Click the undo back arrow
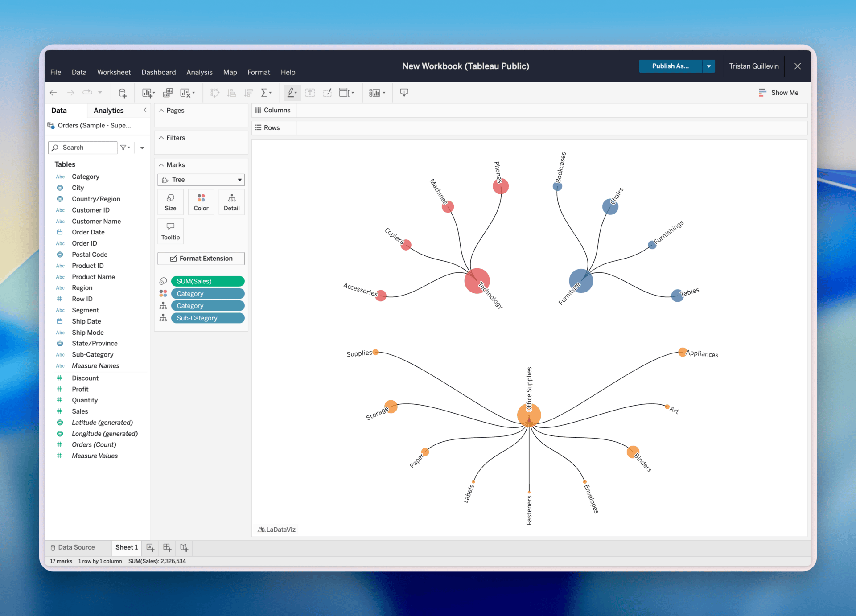856x616 pixels. tap(53, 93)
